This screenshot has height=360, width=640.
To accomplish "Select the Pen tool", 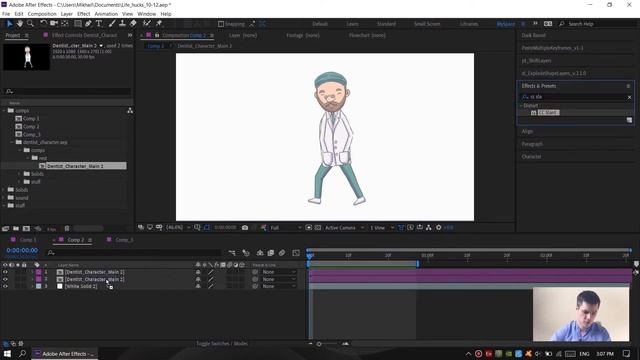I will point(88,24).
